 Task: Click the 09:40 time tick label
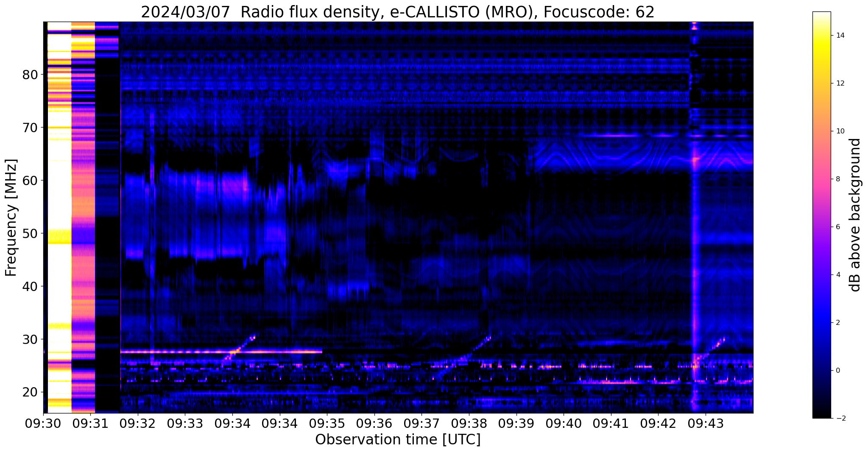point(564,423)
